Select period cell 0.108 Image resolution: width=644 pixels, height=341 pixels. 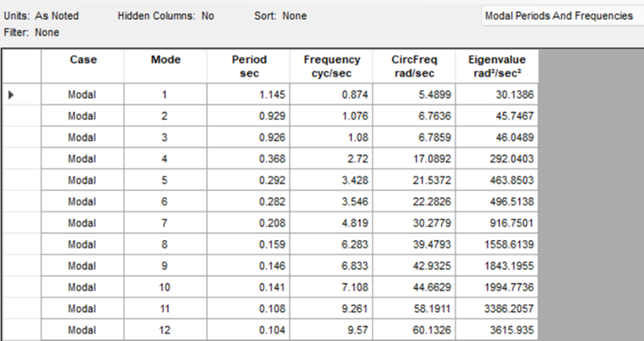coord(249,309)
